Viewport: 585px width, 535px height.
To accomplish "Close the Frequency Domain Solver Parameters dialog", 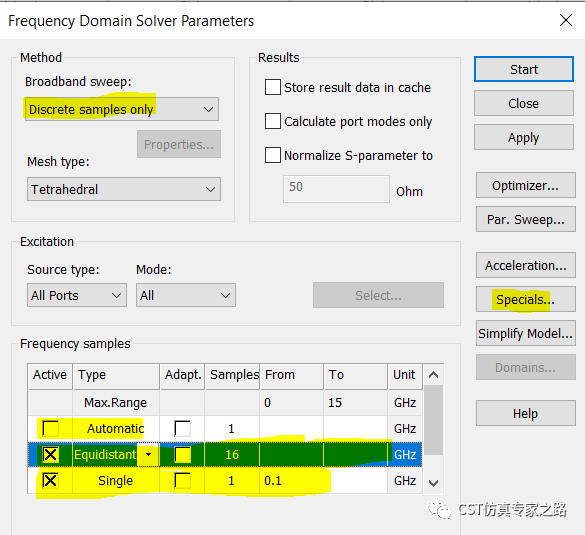I will click(566, 20).
